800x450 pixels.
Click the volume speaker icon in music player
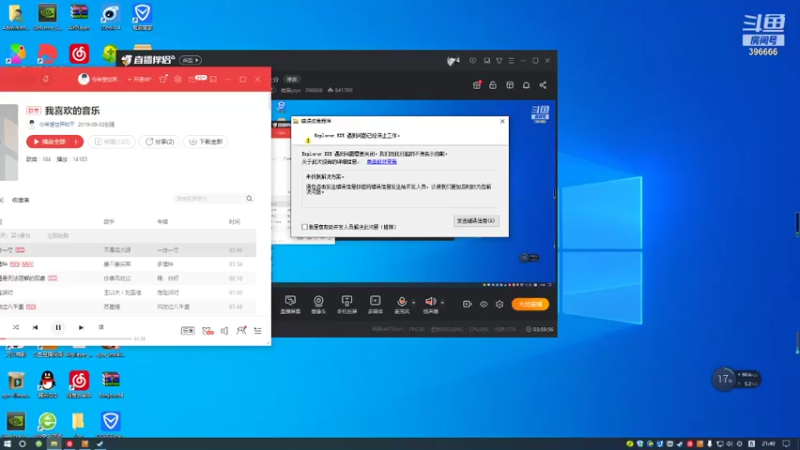224,331
